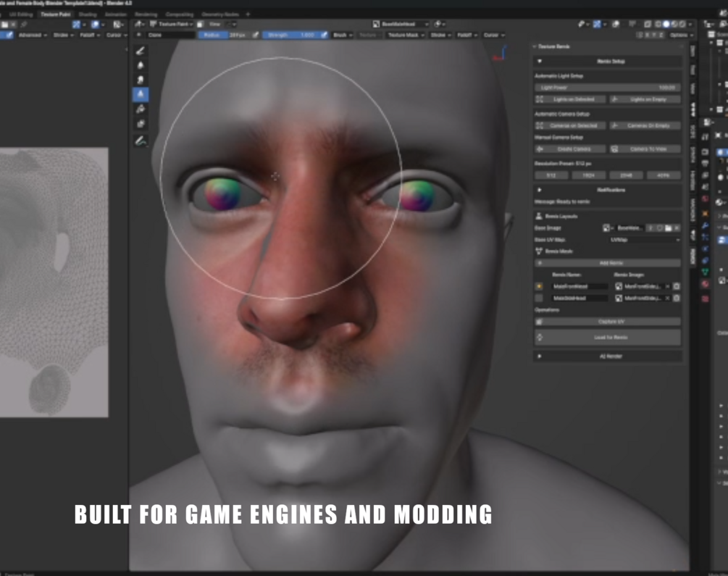Adjust the brush Radius slider
The image size is (728, 576).
pos(225,35)
